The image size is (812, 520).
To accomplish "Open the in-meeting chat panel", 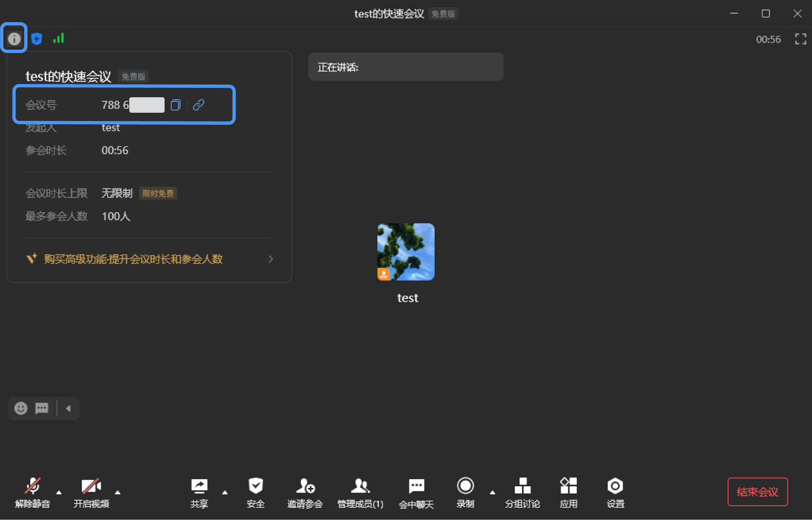I will click(416, 492).
